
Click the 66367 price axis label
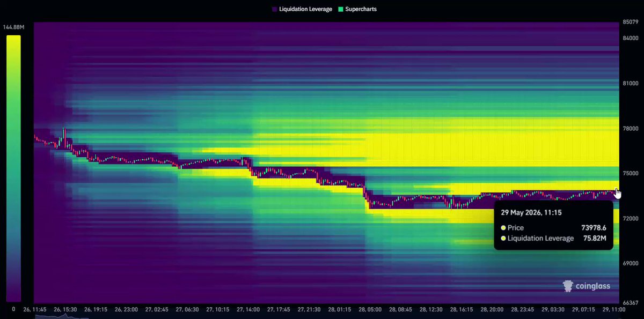(x=630, y=303)
